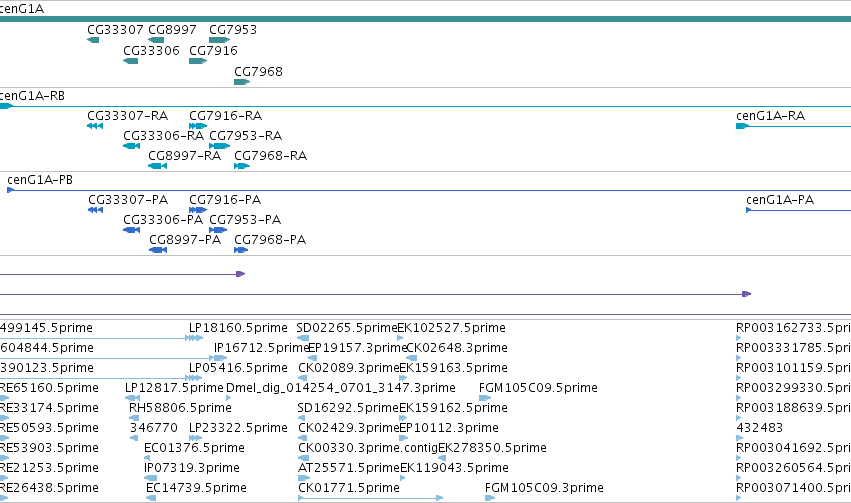Click the CG7953-RA transcript glyph

point(220,146)
